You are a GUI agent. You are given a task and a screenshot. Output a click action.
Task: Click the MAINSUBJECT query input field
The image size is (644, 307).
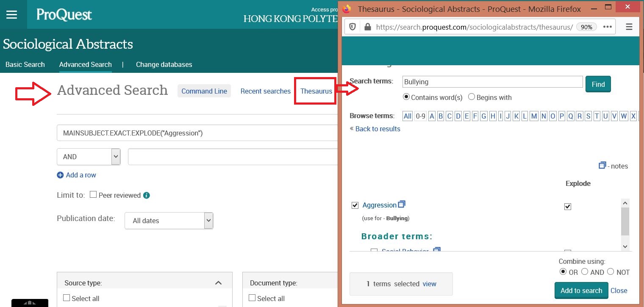tap(197, 133)
